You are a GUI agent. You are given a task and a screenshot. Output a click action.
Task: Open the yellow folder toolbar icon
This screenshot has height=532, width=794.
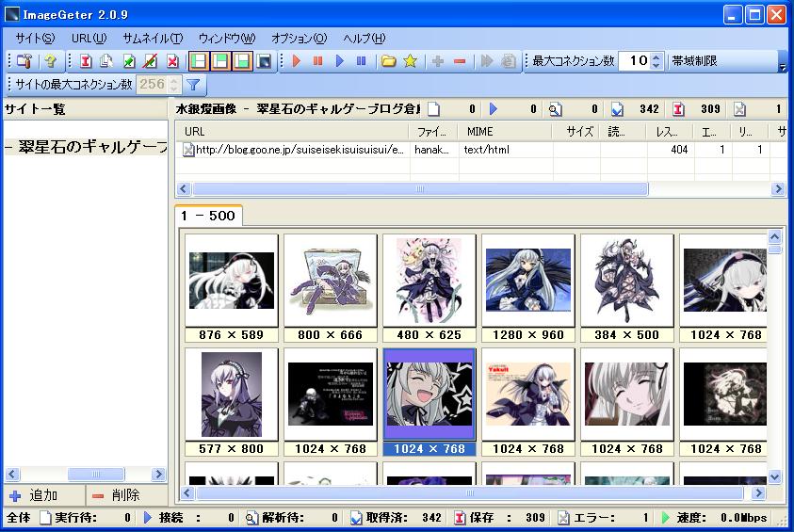tap(388, 61)
